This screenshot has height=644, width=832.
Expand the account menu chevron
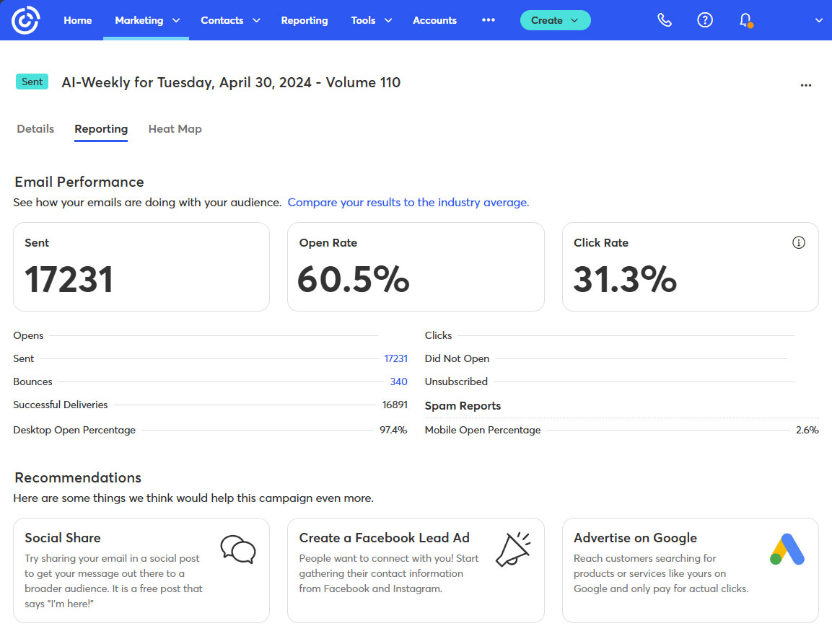[818, 20]
